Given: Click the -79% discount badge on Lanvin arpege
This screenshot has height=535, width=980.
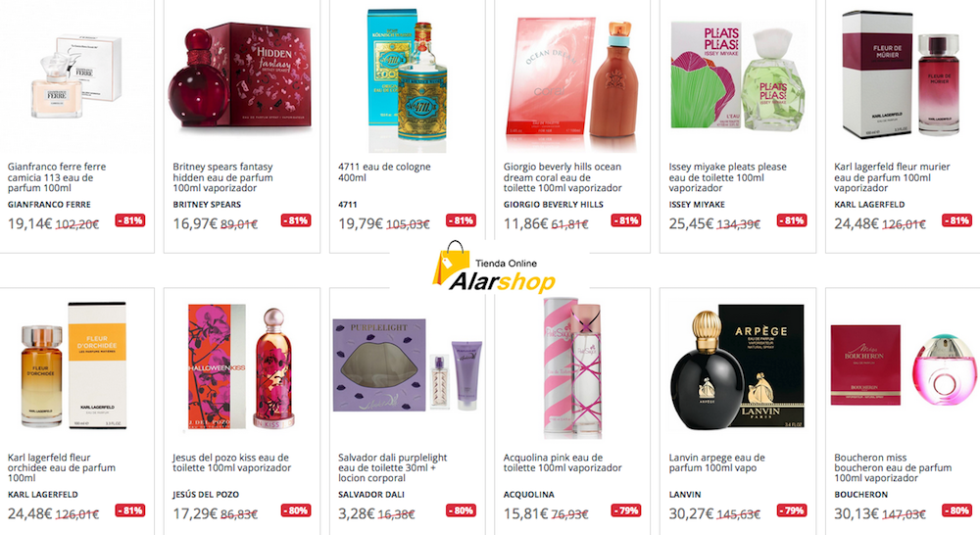Looking at the screenshot, I should [791, 511].
